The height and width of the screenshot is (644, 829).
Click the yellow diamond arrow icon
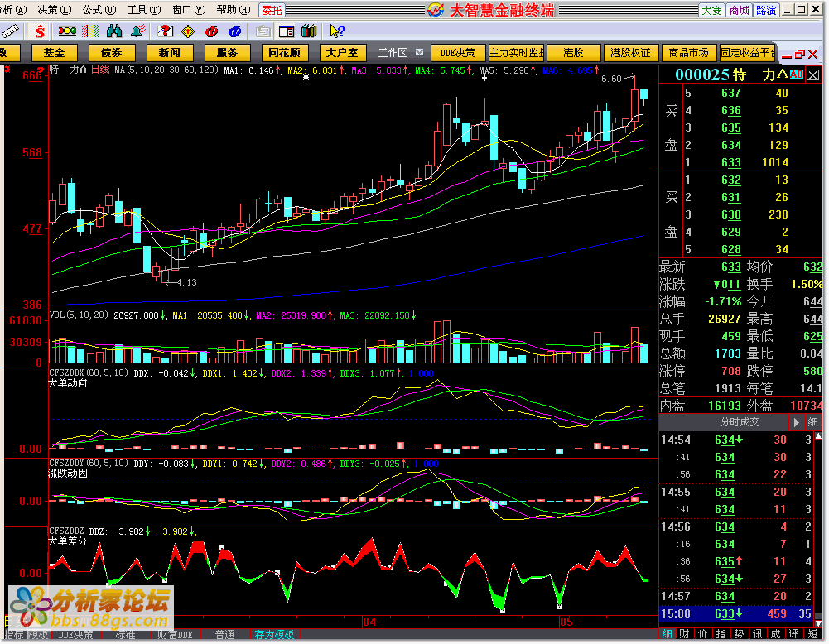[x=188, y=31]
